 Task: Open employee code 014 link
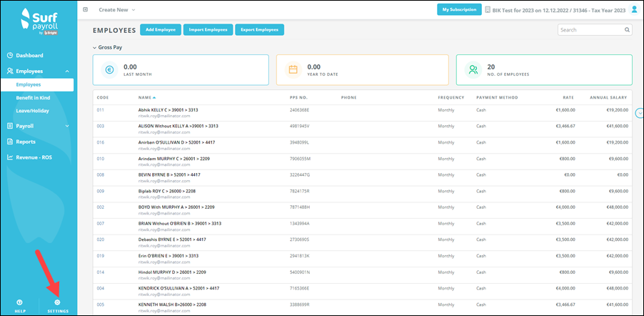tap(101, 272)
